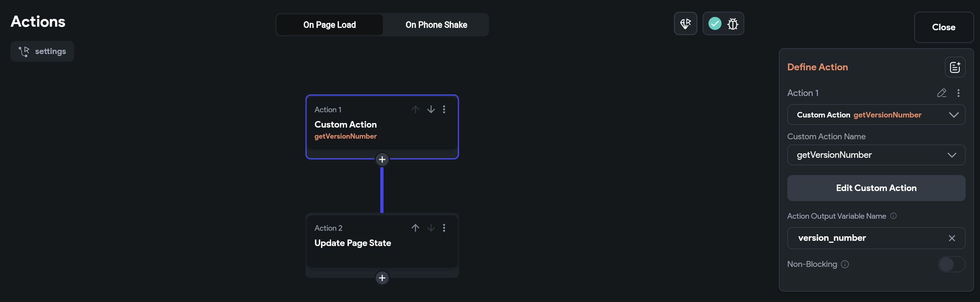Move Action 1 card down with arrow
Viewport: 980px width, 302px height.
(x=431, y=110)
